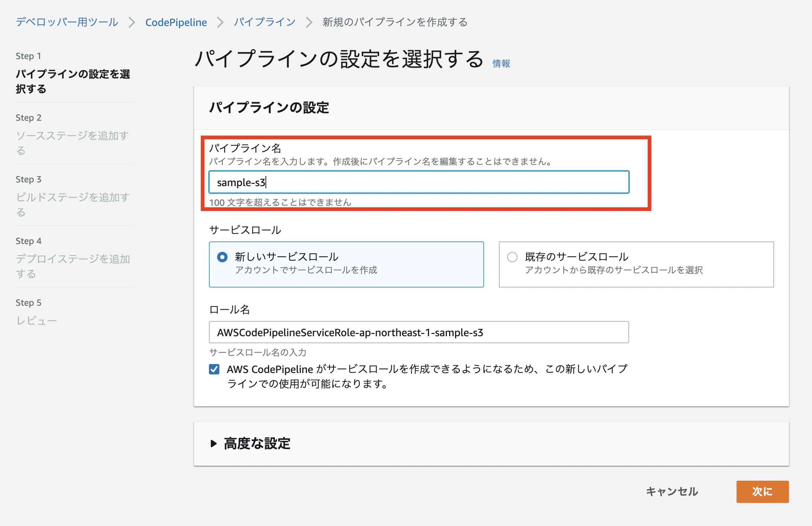
Task: Click the パイプラインの設定 section heading
Action: point(269,108)
